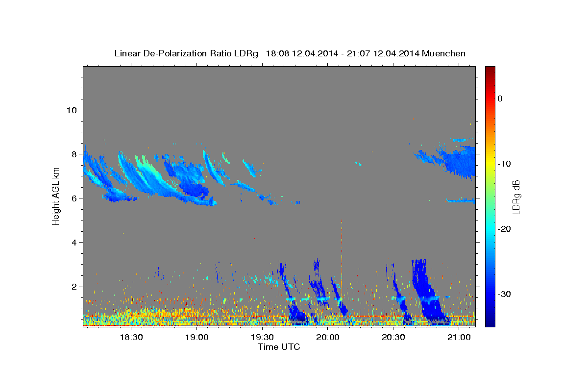Click the colorbar value -10
Viewport: 588px width, 392px height.
504,164
